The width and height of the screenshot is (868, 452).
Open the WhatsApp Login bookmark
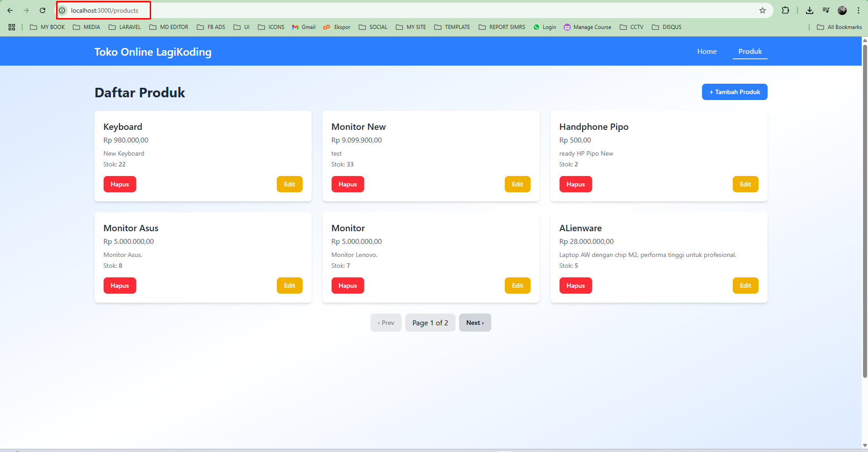[x=545, y=27]
